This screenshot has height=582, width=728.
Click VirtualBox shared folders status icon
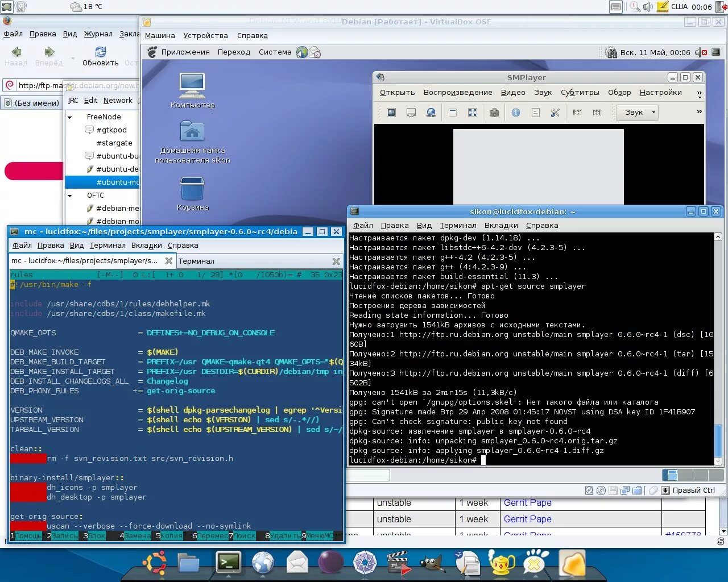637,490
